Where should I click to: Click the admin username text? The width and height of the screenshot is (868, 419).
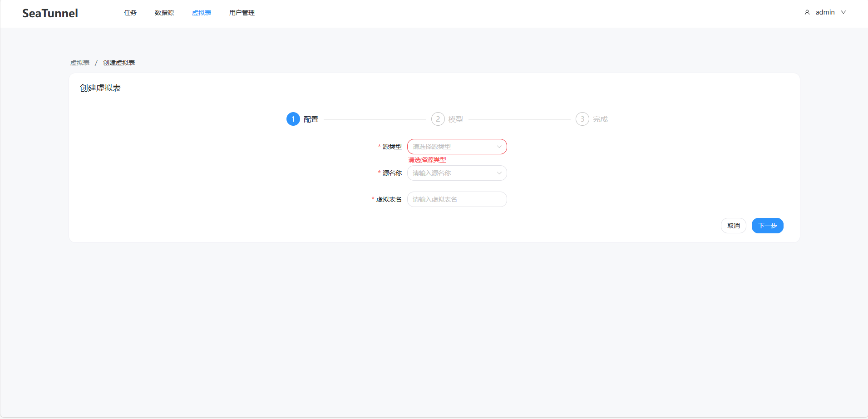[x=825, y=12]
